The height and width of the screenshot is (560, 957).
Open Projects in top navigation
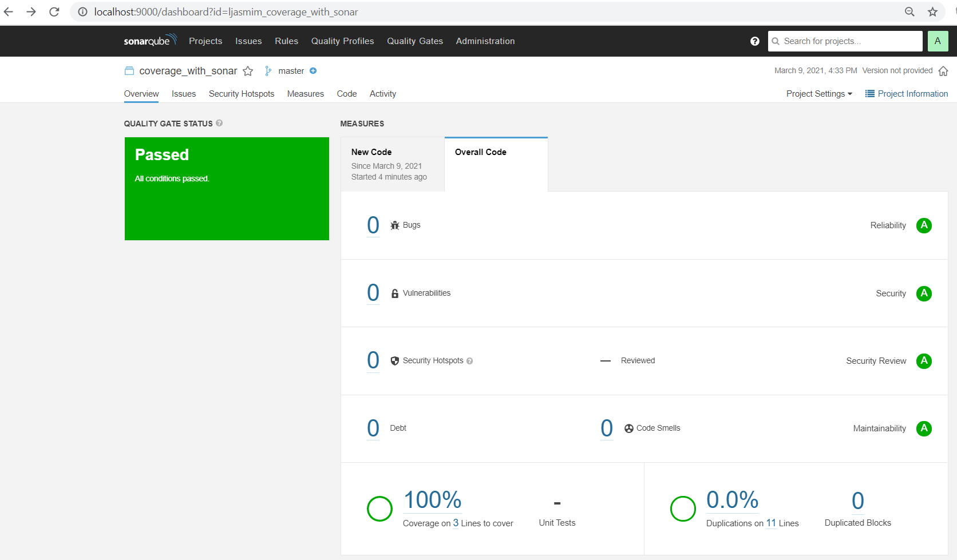(205, 41)
